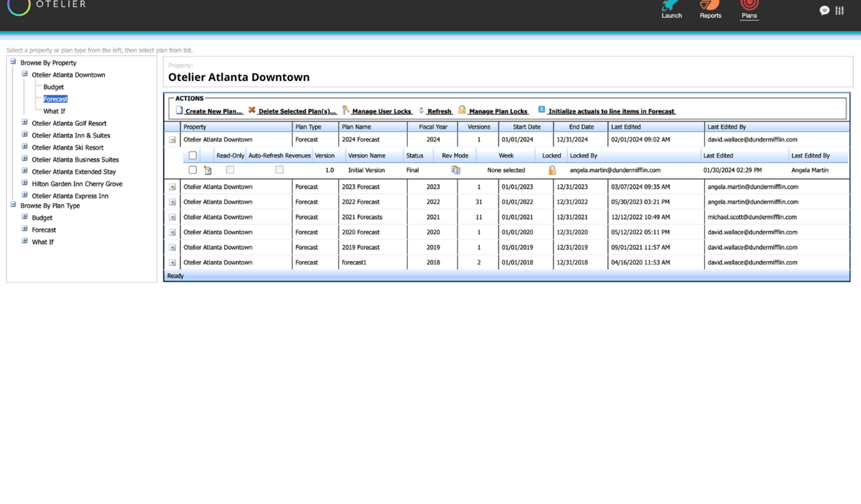Toggle Auto-Refresh Revenues checkbox for Initial Version
The height and width of the screenshot is (504, 861).
pyautogui.click(x=279, y=169)
